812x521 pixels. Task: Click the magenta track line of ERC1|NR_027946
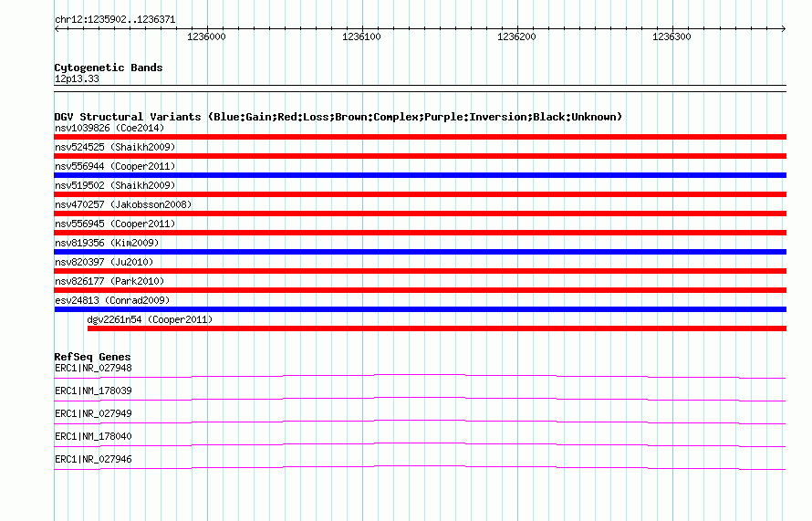coord(420,465)
